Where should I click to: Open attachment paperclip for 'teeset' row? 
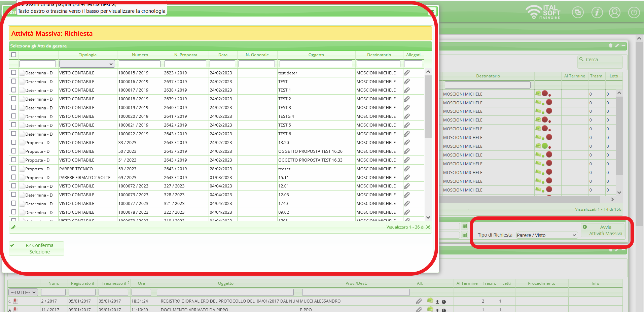coord(407,169)
